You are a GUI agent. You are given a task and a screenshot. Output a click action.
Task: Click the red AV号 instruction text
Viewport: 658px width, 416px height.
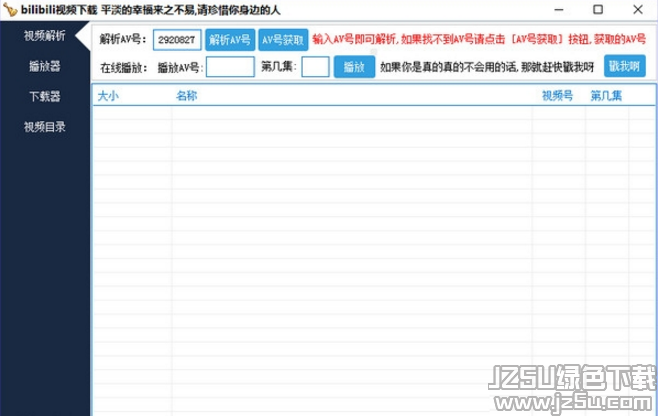click(x=479, y=39)
